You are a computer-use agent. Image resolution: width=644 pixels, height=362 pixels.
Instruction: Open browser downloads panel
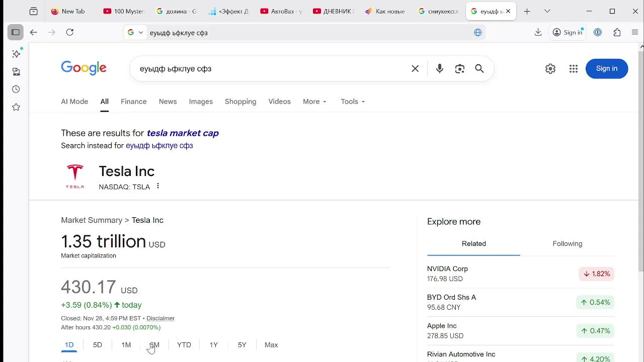(x=538, y=32)
